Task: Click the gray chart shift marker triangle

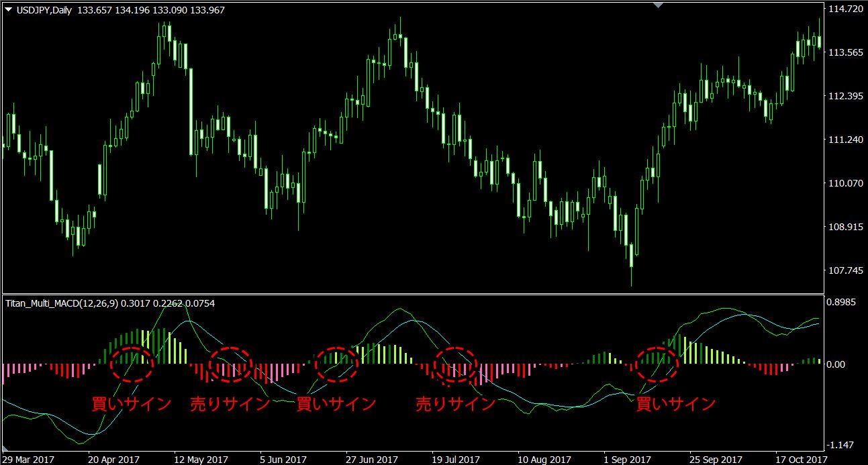Action: tap(658, 5)
